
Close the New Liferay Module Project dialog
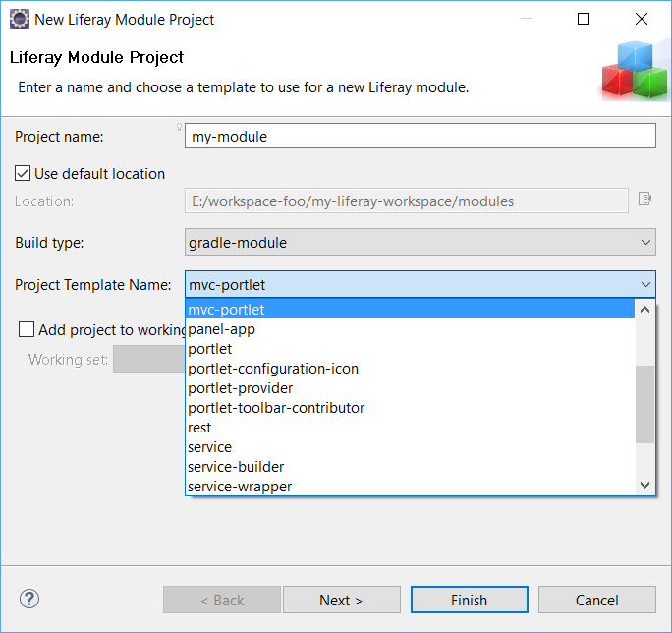[642, 19]
